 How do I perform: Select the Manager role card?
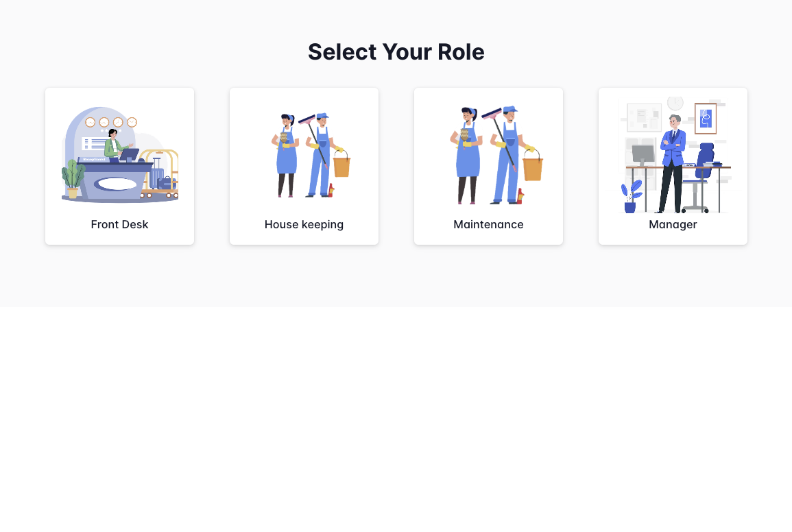pyautogui.click(x=673, y=166)
